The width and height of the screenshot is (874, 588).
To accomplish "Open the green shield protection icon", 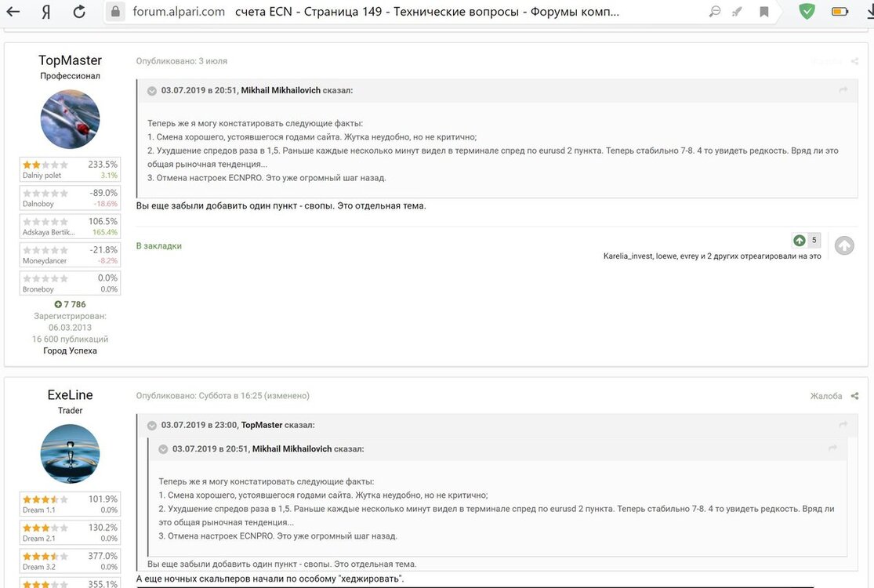I will (x=807, y=11).
